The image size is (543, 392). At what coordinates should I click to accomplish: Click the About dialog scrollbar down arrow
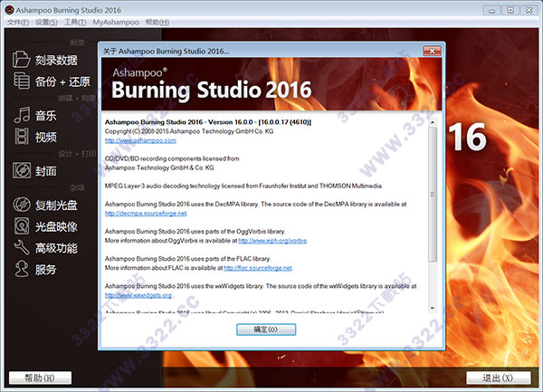[x=433, y=308]
